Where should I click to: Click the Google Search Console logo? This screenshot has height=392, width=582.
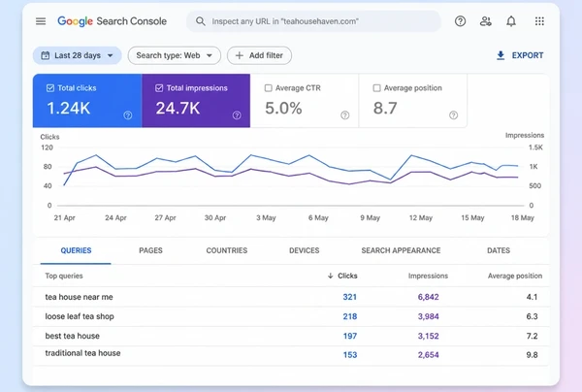point(112,21)
